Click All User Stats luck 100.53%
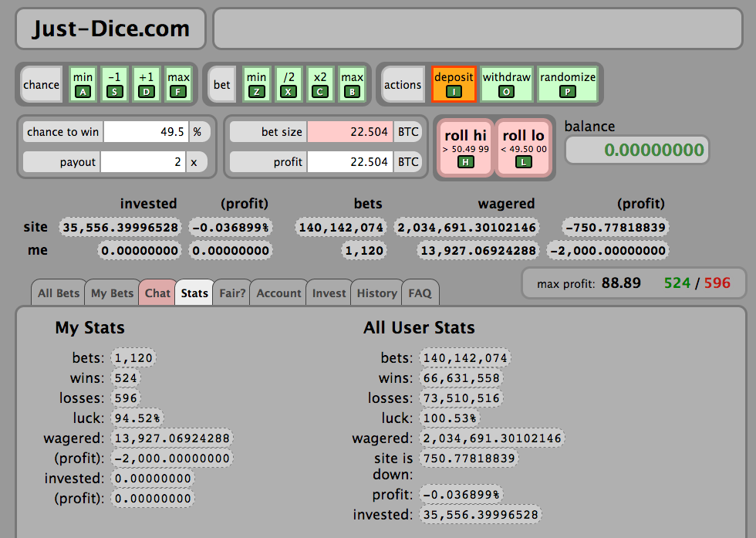This screenshot has width=756, height=538. coord(450,418)
